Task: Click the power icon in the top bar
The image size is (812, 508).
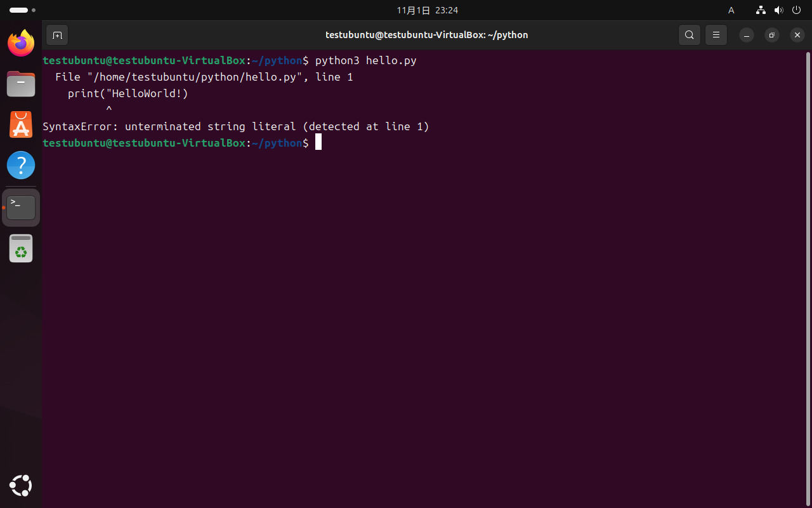Action: (x=796, y=10)
